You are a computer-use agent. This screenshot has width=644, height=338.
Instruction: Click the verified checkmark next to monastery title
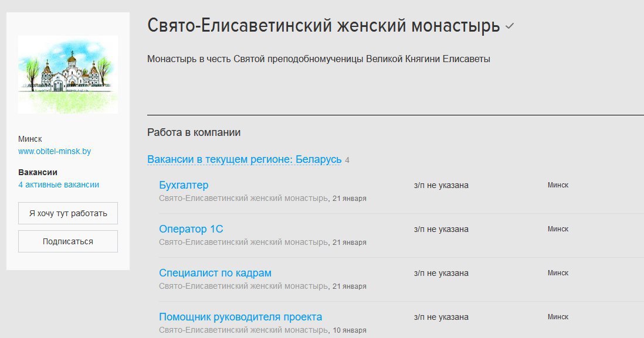[x=510, y=26]
